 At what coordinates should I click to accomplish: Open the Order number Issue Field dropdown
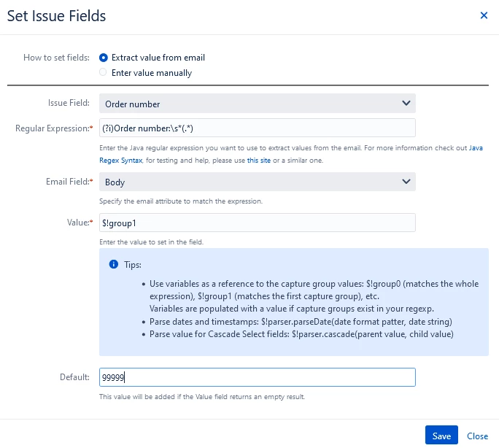click(257, 103)
